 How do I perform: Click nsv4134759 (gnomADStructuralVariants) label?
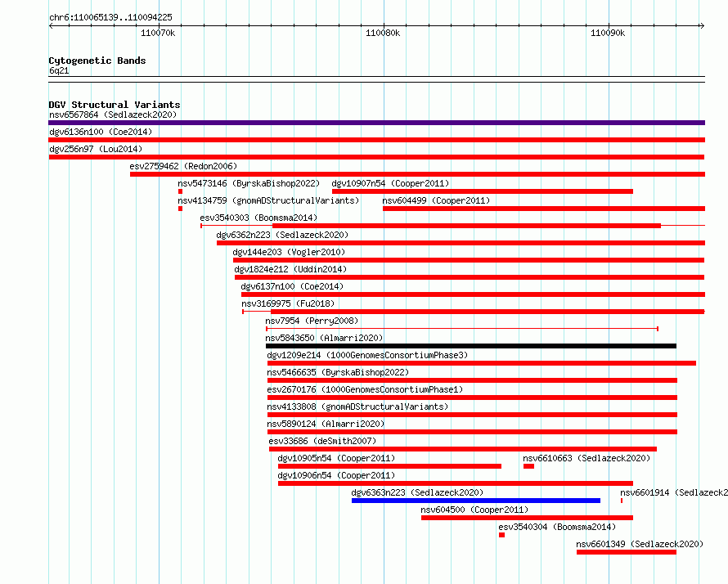coord(268,200)
